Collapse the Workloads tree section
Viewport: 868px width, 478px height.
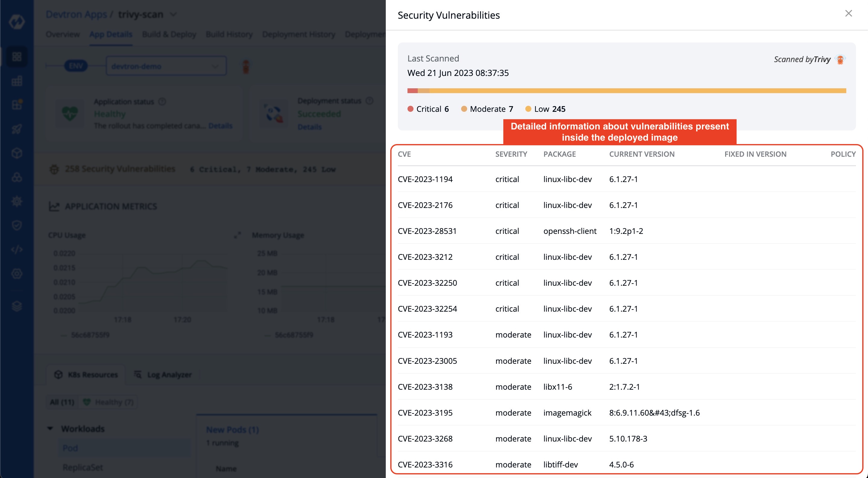point(50,429)
